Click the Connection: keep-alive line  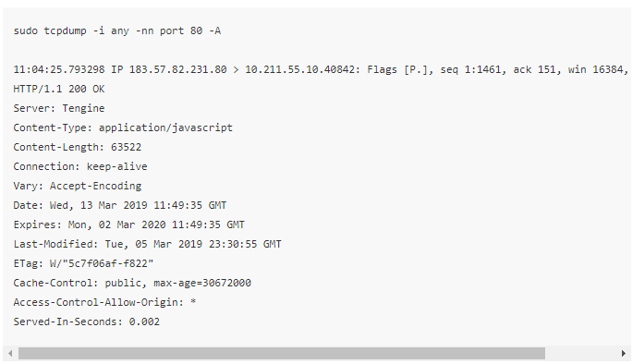(80, 166)
